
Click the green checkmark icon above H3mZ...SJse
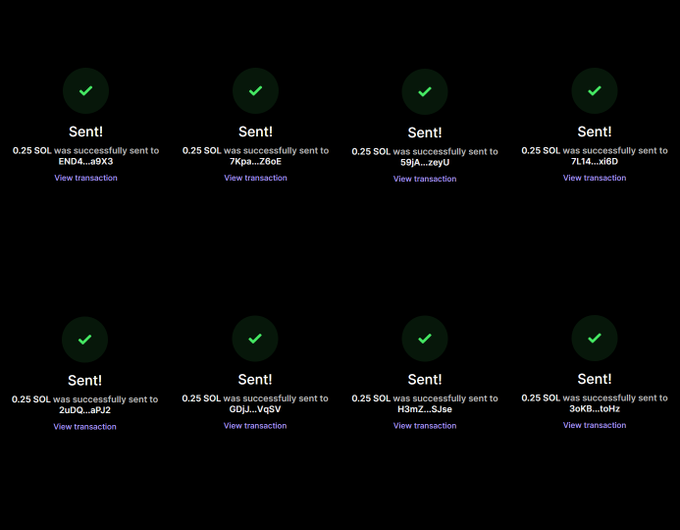pyautogui.click(x=425, y=339)
